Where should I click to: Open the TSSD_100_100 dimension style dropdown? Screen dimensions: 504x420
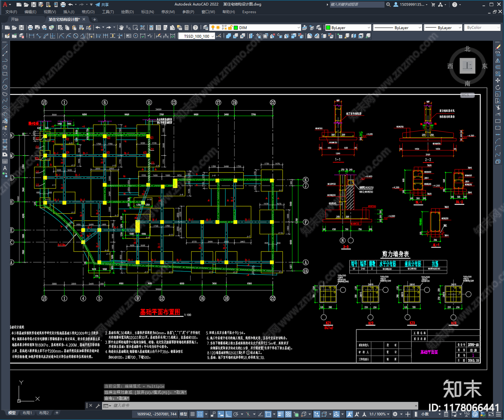click(x=197, y=36)
